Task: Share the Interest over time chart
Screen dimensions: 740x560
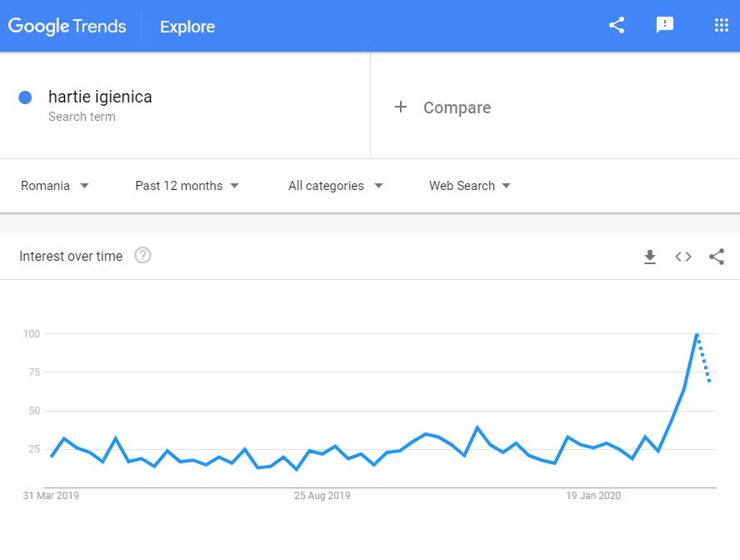Action: point(717,257)
